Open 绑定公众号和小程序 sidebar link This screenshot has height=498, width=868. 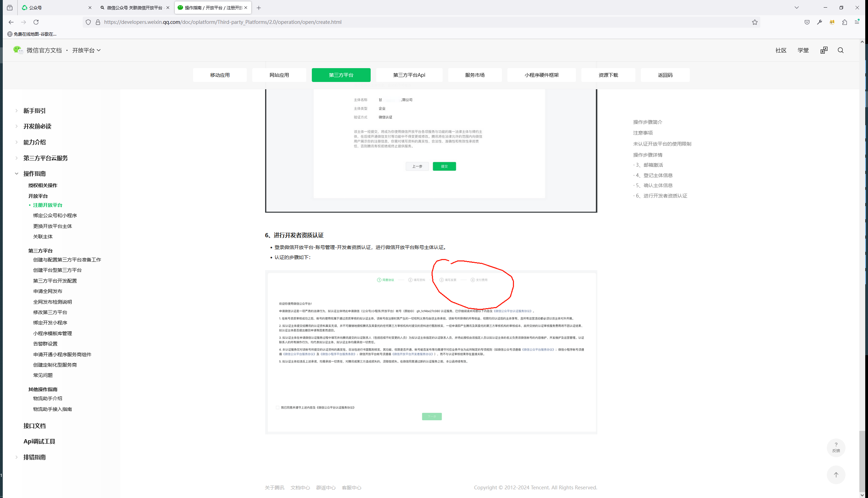(55, 215)
